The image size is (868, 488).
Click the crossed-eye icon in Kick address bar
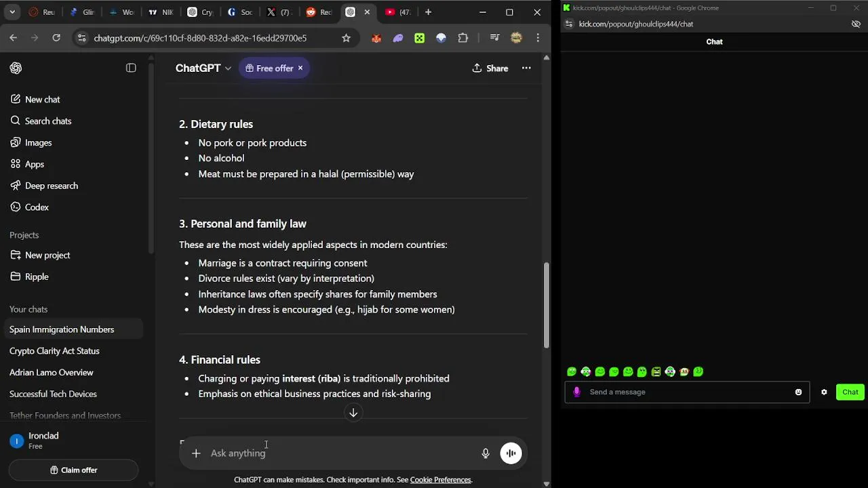click(x=856, y=24)
